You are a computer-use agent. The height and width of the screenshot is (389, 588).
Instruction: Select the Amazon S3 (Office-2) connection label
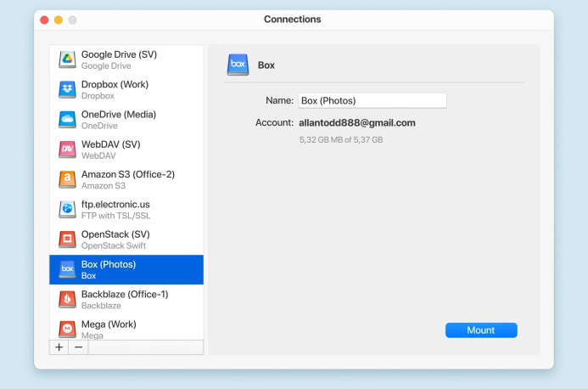pos(128,175)
